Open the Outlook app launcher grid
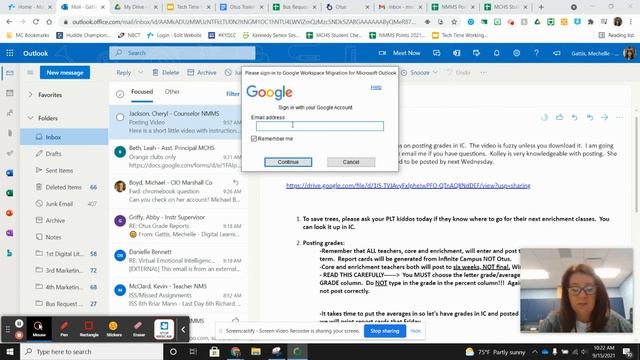This screenshot has height=360, width=640. (x=10, y=53)
